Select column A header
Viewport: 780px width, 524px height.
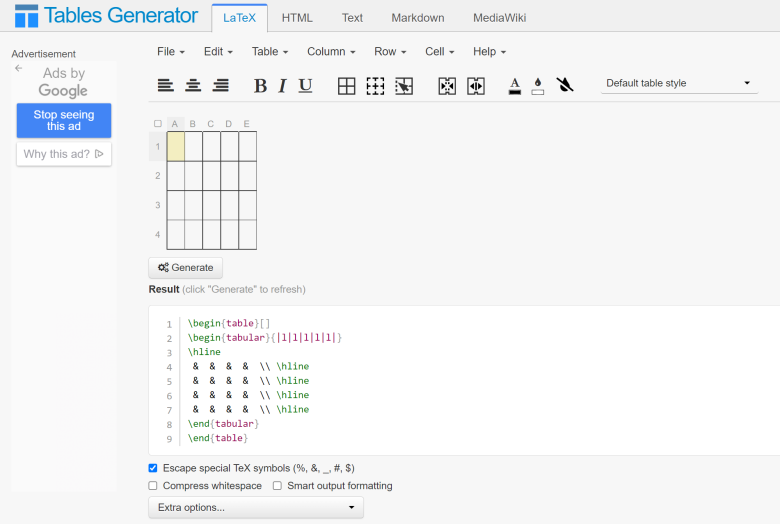pyautogui.click(x=175, y=124)
